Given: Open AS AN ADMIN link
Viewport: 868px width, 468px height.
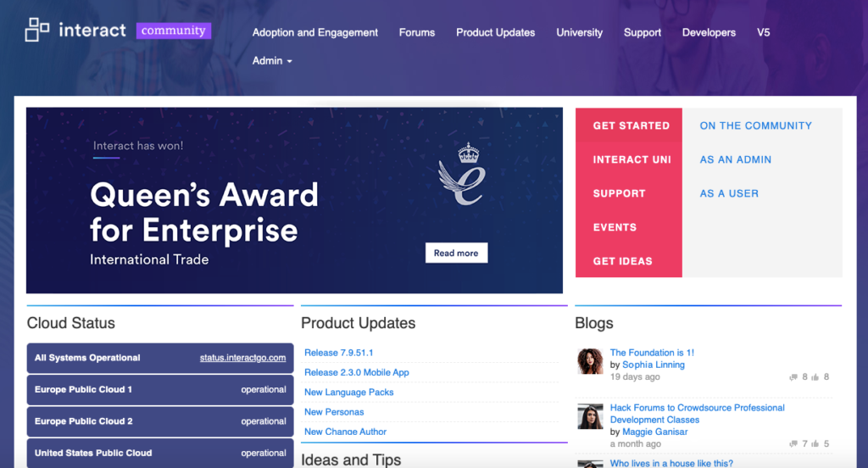Looking at the screenshot, I should pyautogui.click(x=735, y=159).
